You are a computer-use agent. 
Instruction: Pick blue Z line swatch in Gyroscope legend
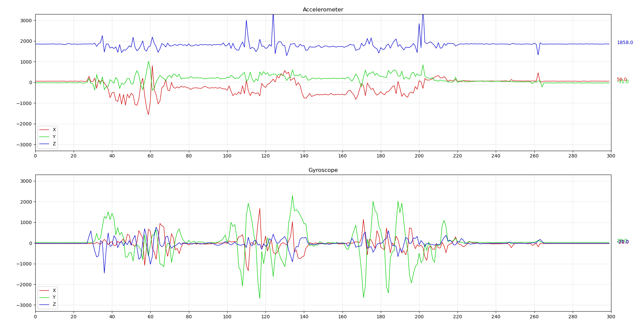pos(44,304)
